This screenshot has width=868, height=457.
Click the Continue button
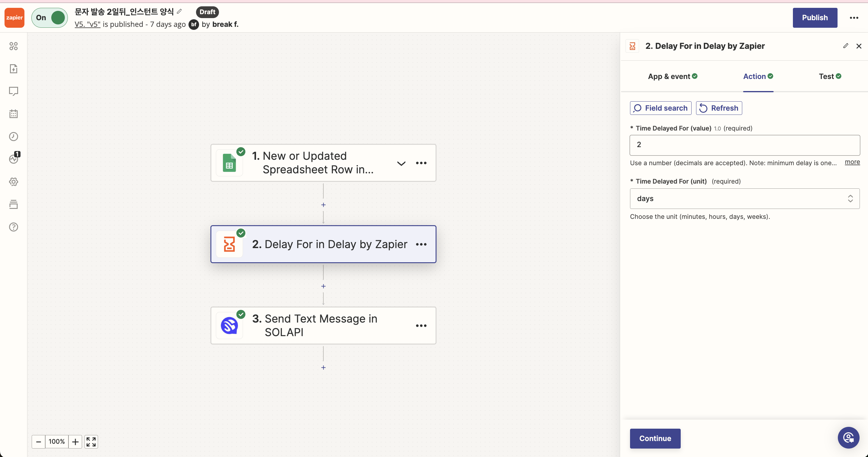pyautogui.click(x=655, y=439)
